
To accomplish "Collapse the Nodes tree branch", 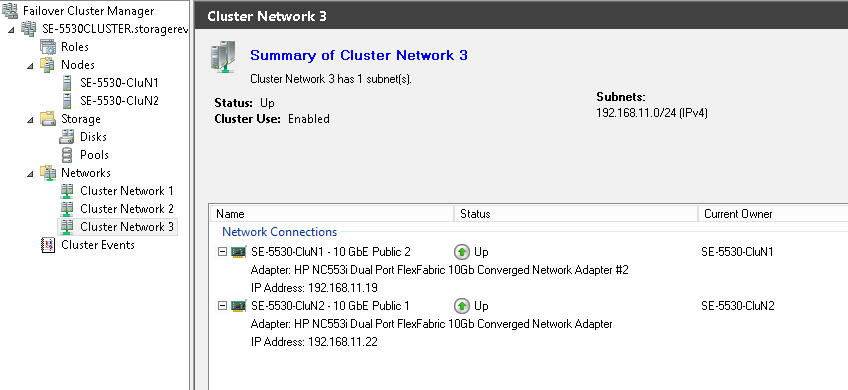I will (30, 65).
